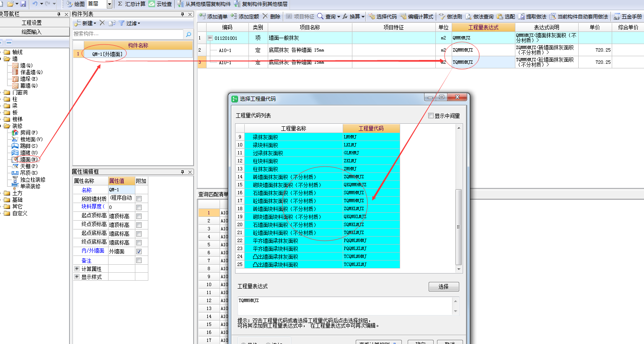Open 做法查询 lookup
The height and width of the screenshot is (344, 644).
point(479,16)
